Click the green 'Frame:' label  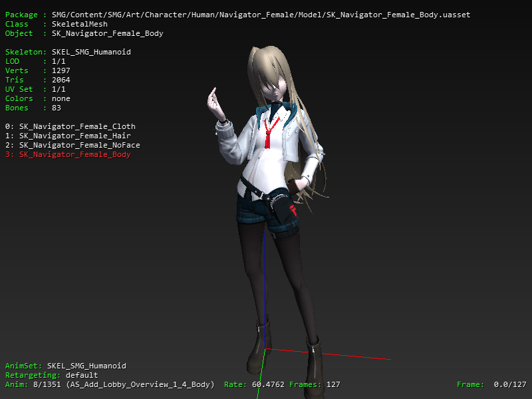tap(470, 384)
